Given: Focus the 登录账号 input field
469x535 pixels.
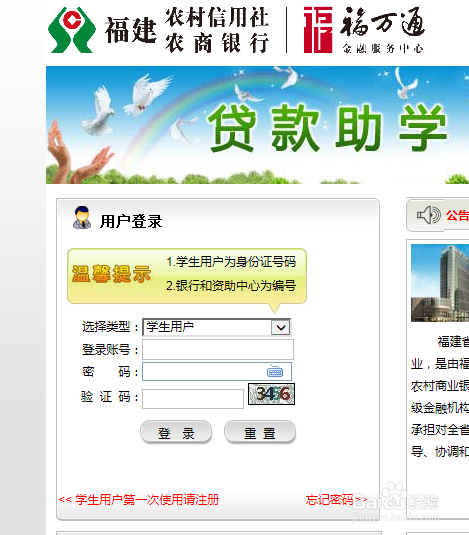Looking at the screenshot, I should tap(218, 349).
